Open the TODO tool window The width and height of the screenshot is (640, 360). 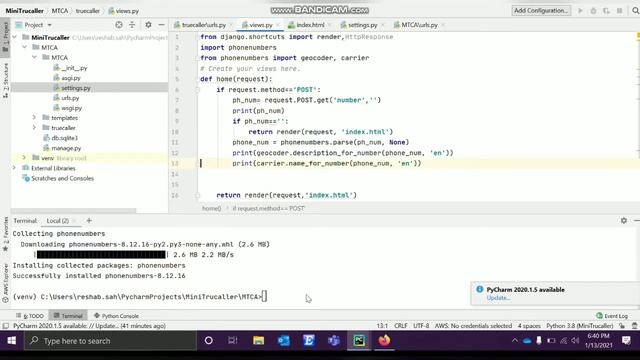[30, 316]
